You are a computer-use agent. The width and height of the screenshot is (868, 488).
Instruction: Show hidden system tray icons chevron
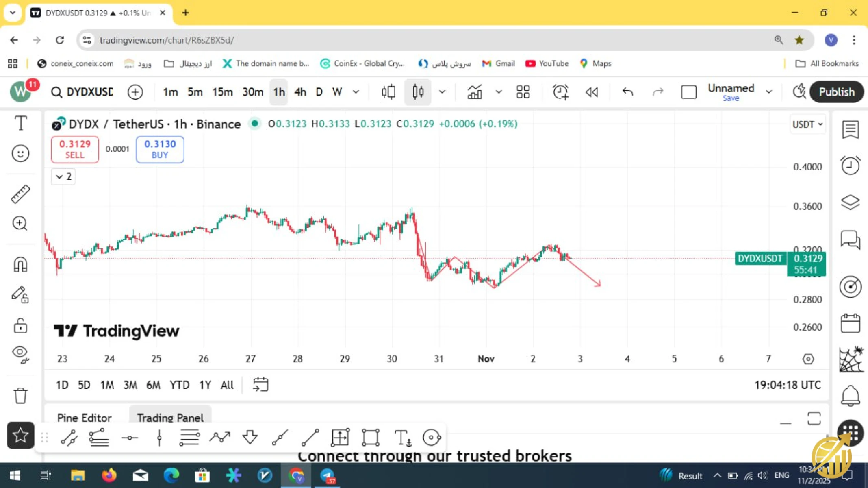point(717,475)
